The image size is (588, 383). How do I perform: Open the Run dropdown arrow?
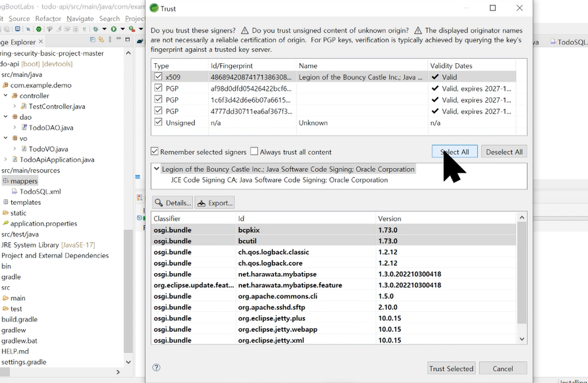click(x=122, y=29)
